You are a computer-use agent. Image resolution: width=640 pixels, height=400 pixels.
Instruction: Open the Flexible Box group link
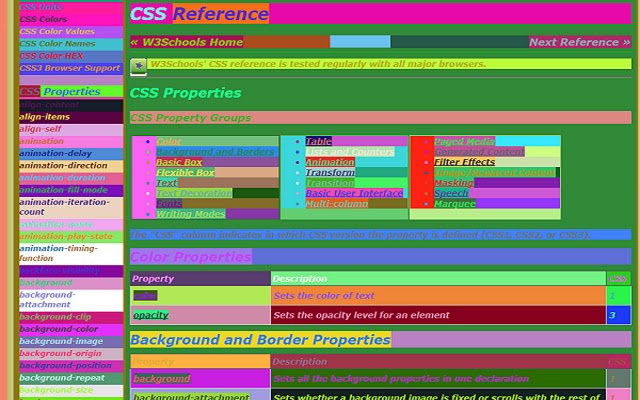coord(185,172)
